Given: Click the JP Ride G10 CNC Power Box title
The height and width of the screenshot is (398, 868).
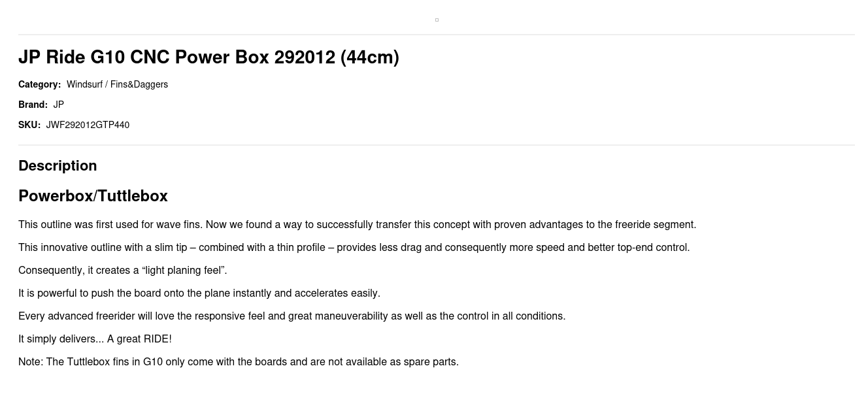Looking at the screenshot, I should 209,58.
